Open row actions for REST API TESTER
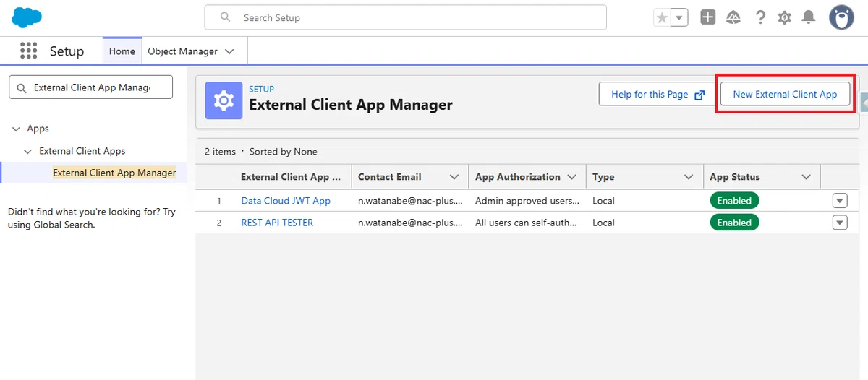The image size is (868, 380). pyautogui.click(x=840, y=223)
